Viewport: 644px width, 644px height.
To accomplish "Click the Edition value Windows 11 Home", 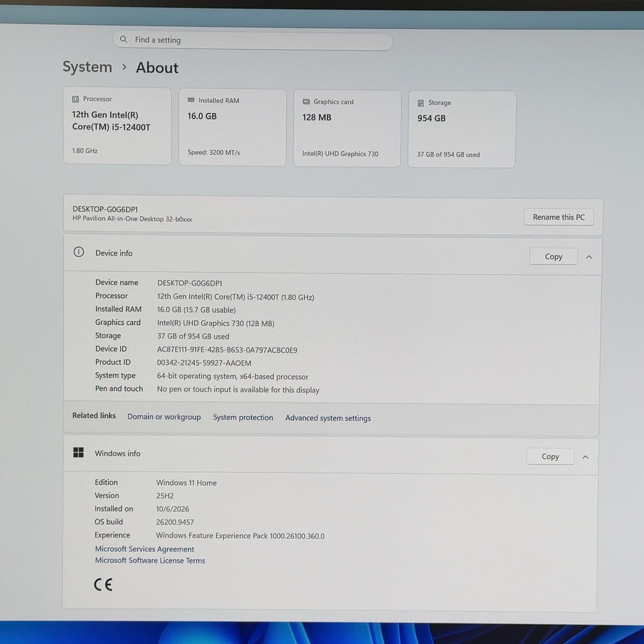I will pyautogui.click(x=186, y=483).
